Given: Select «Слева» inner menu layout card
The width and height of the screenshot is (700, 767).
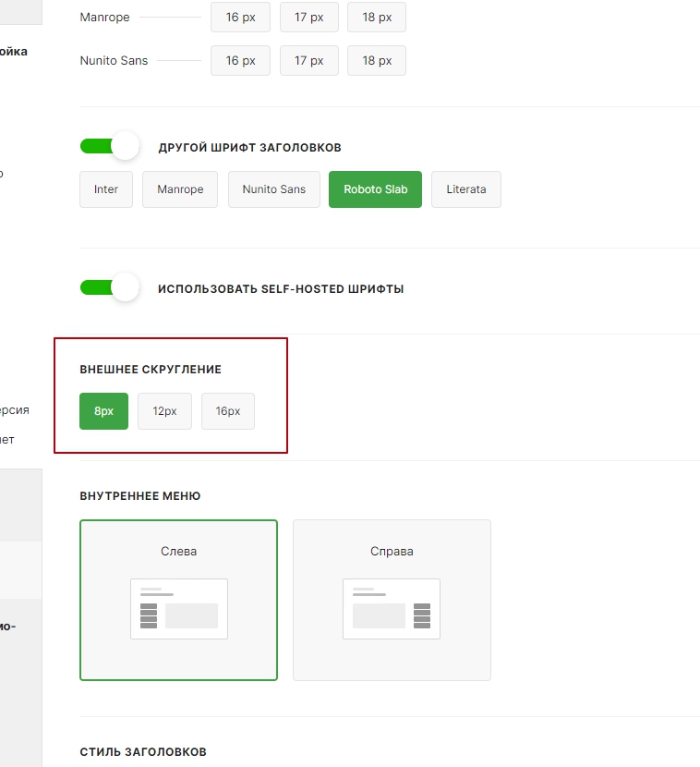Looking at the screenshot, I should [178, 552].
